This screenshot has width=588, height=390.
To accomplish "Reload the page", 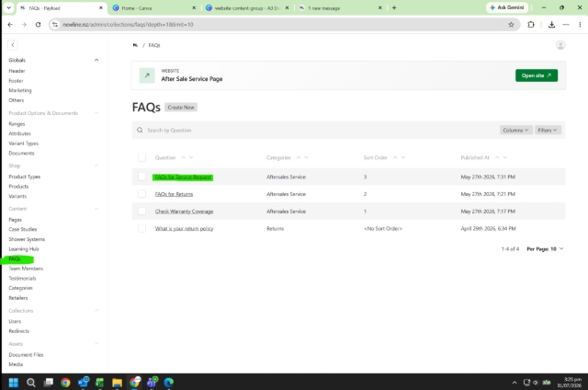I will [38, 25].
